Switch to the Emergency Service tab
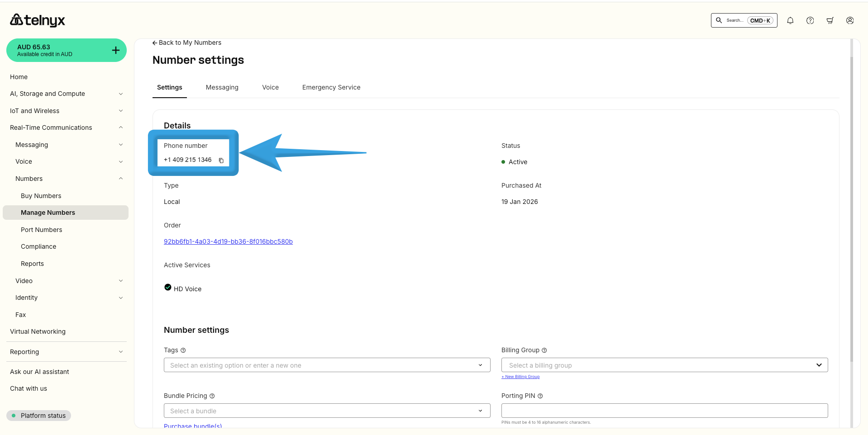The height and width of the screenshot is (435, 868). [x=331, y=87]
